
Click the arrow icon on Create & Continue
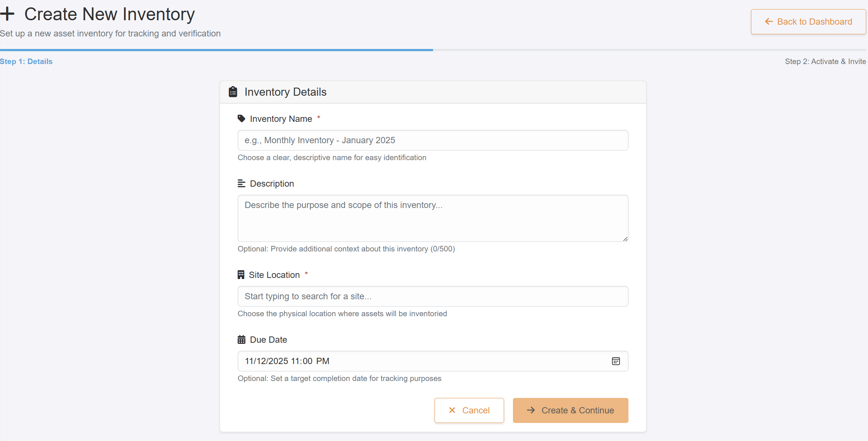531,410
